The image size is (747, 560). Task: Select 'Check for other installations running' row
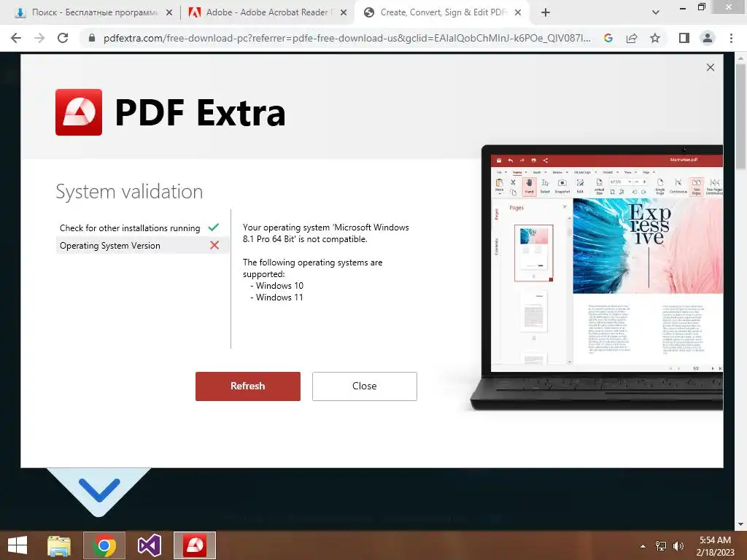click(142, 228)
